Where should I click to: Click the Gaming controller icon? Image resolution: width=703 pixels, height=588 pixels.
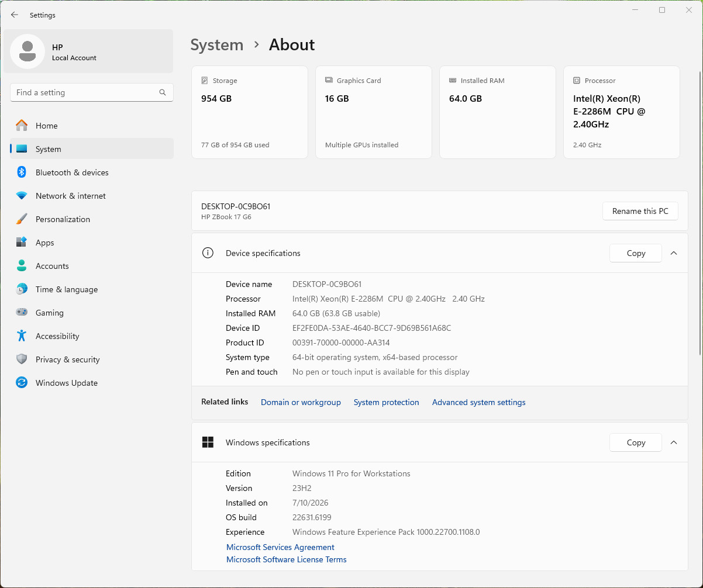point(22,313)
